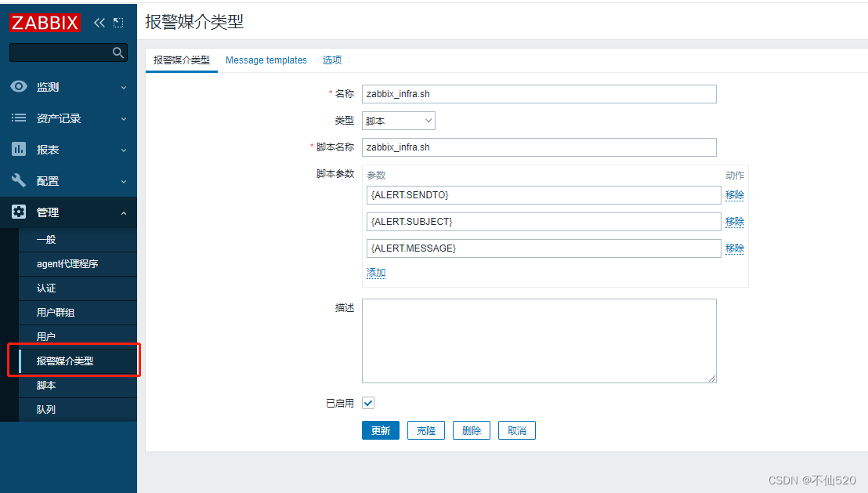Remove the {ALERT.SUBJECT} parameter

(735, 222)
